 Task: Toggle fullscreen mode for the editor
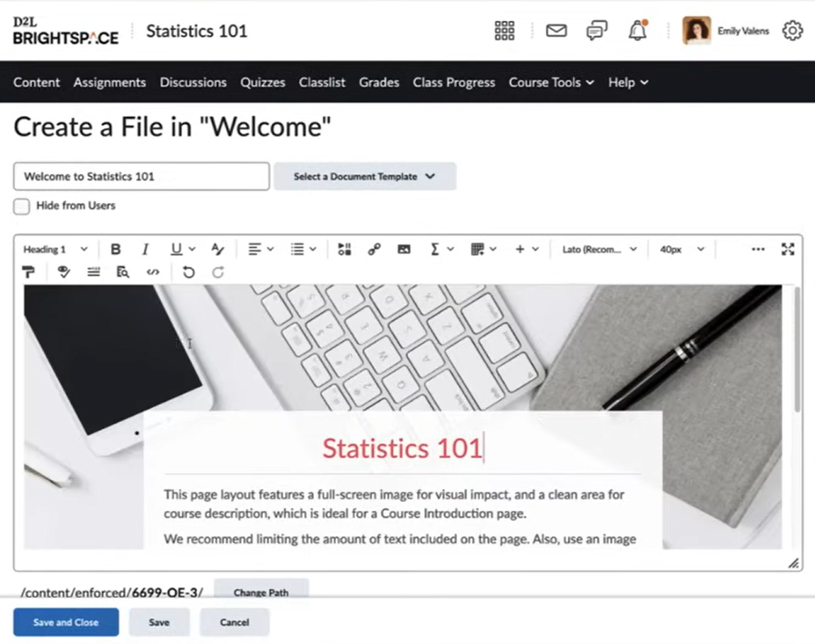(787, 249)
